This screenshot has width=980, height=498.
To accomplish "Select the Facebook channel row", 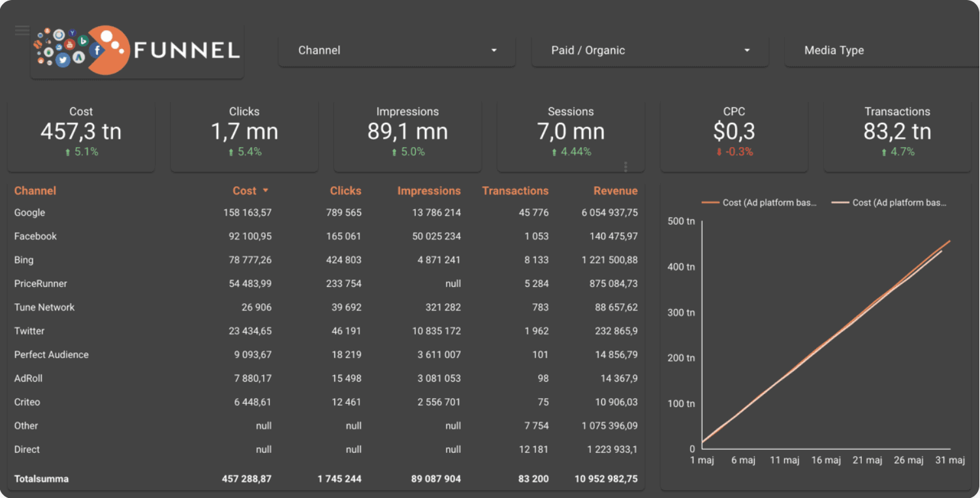I will pos(326,236).
